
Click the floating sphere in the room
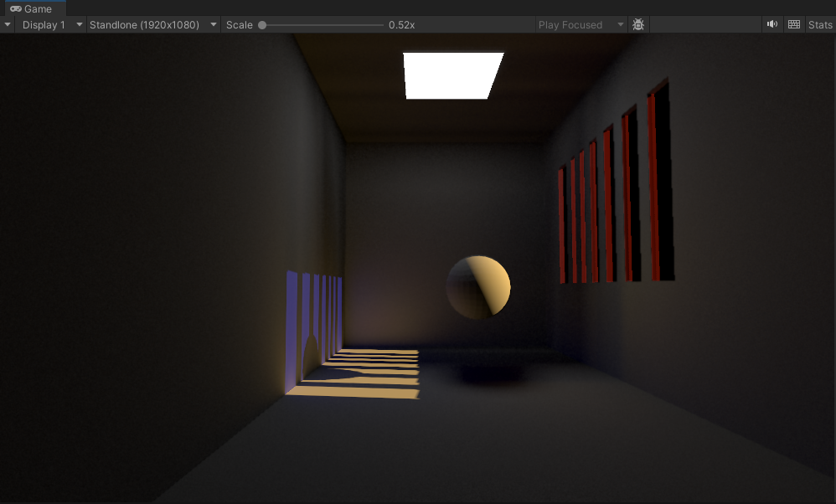point(478,287)
